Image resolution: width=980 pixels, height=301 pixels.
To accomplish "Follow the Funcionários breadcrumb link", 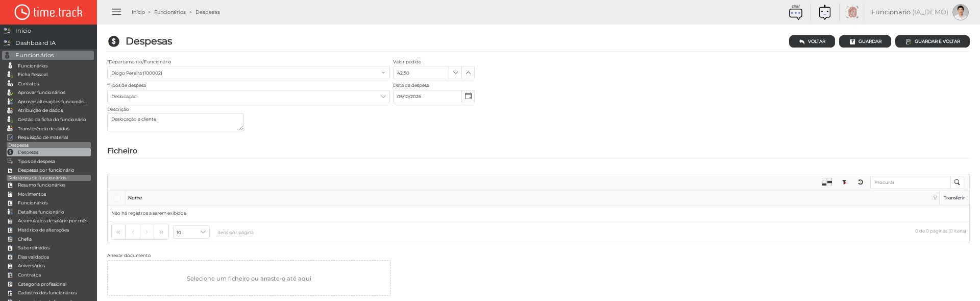I will pyautogui.click(x=170, y=12).
